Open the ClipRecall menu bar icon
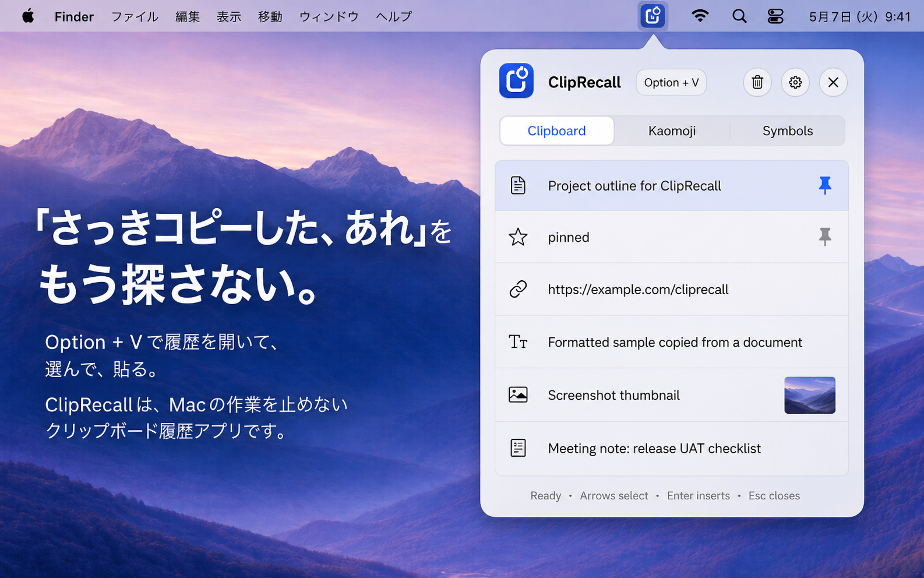Image resolution: width=924 pixels, height=578 pixels. 653,16
